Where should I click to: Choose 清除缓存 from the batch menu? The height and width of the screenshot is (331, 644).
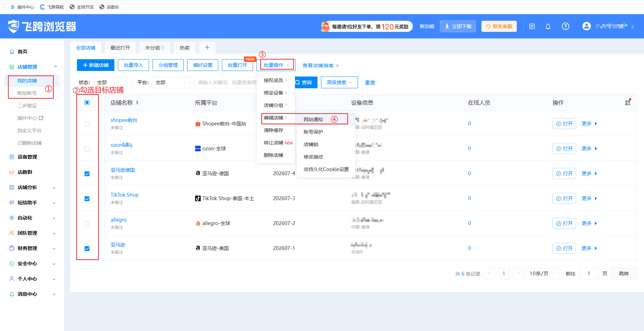tap(273, 130)
